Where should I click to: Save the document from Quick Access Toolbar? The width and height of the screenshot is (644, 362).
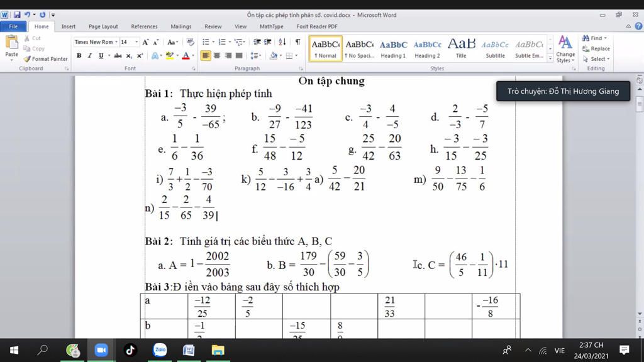17,15
